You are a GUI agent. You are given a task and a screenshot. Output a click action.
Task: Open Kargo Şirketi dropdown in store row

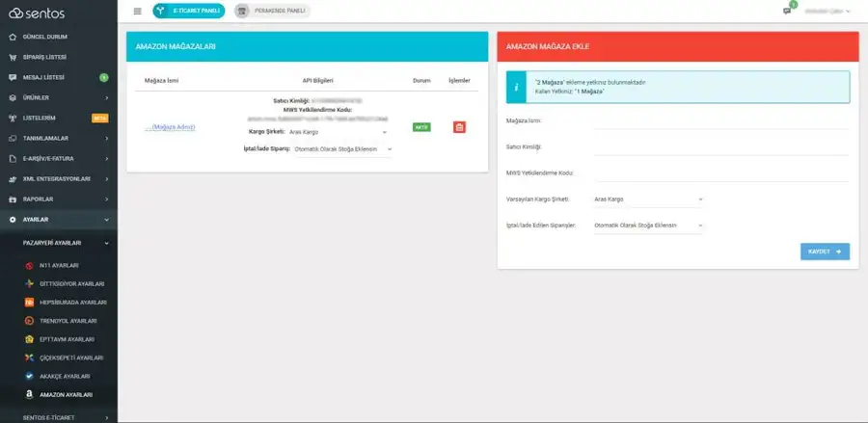[338, 132]
